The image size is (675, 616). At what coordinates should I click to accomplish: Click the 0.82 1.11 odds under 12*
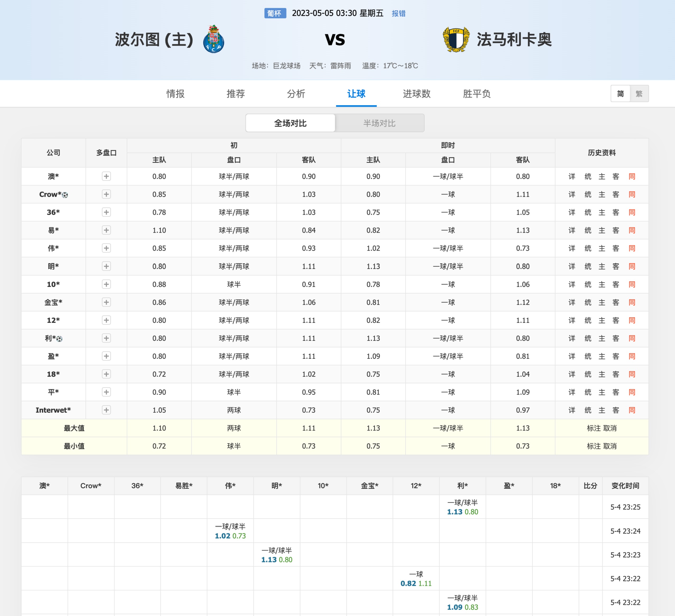[416, 584]
